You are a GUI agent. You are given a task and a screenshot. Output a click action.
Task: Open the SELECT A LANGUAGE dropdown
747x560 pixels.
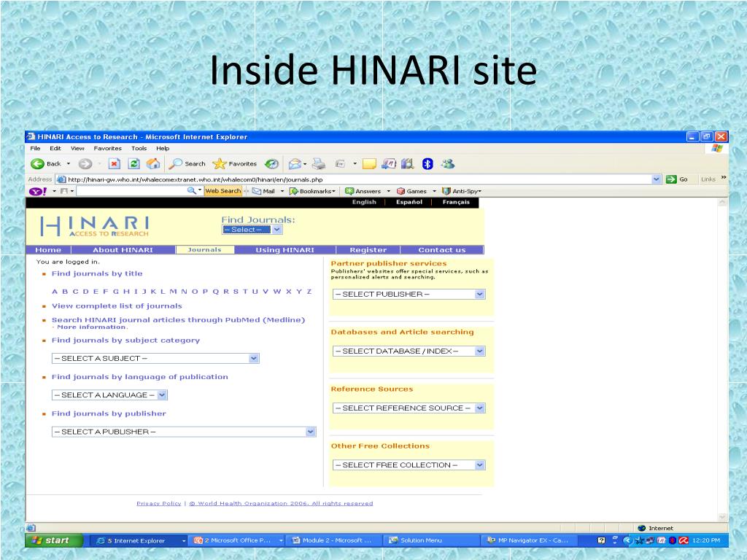click(109, 394)
